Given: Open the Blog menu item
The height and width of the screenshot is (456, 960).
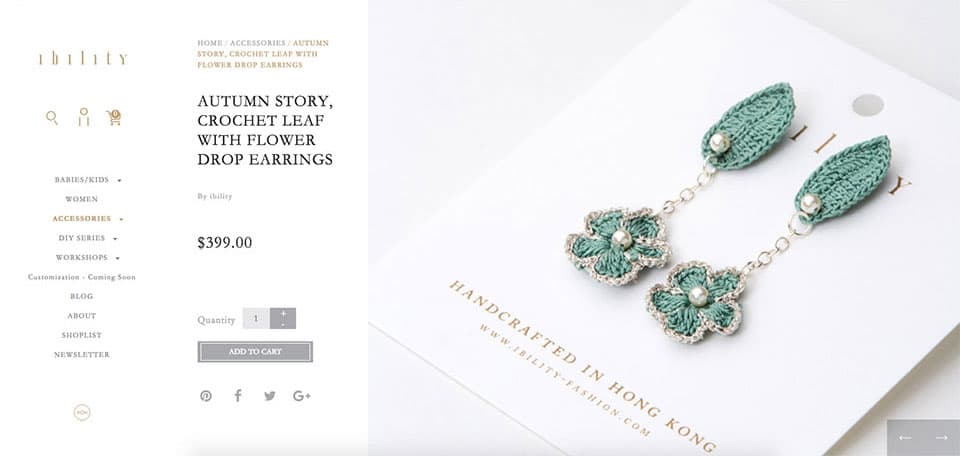Looking at the screenshot, I should pyautogui.click(x=81, y=296).
